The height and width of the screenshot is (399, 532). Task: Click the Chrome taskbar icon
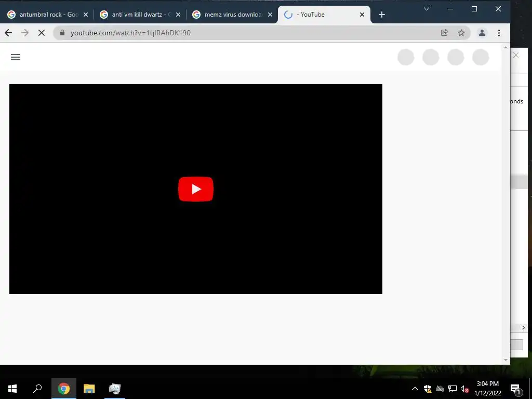[63, 389]
